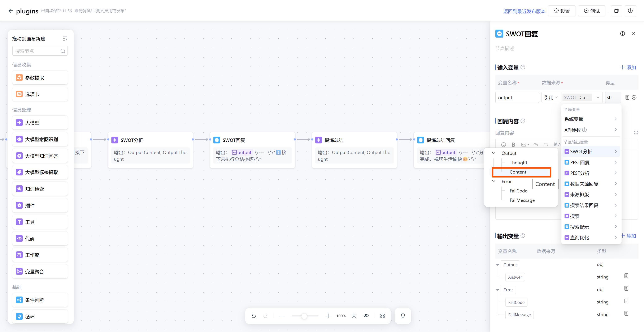Select Thought in the Output tree
The image size is (644, 332).
518,163
